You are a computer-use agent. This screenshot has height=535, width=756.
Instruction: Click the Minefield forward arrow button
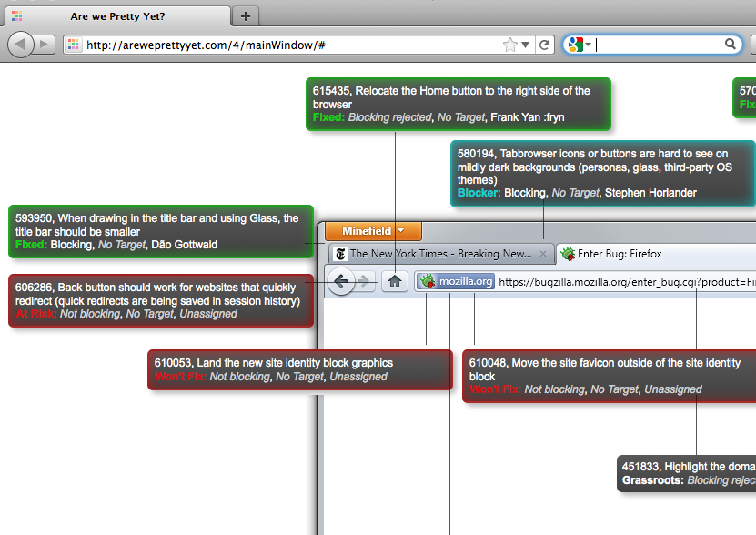click(366, 282)
